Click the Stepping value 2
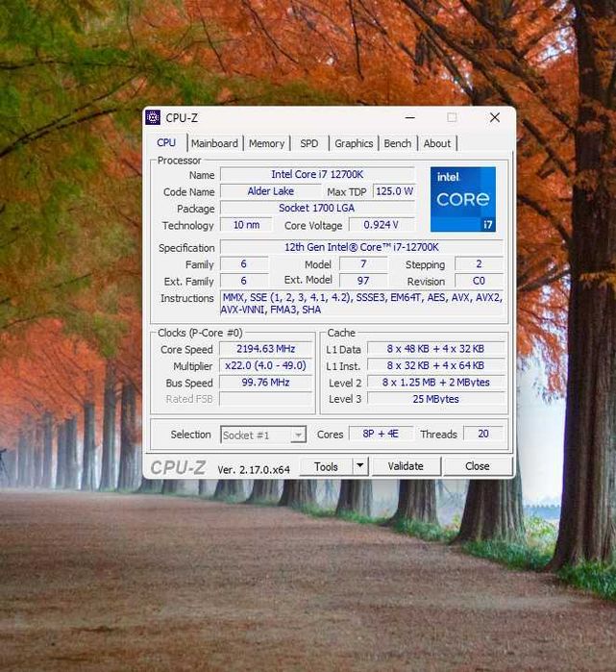Screen dimensions: 616x672 tap(479, 264)
